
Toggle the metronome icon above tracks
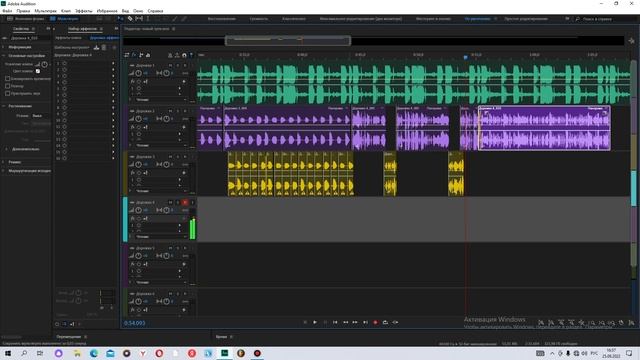(x=170, y=55)
